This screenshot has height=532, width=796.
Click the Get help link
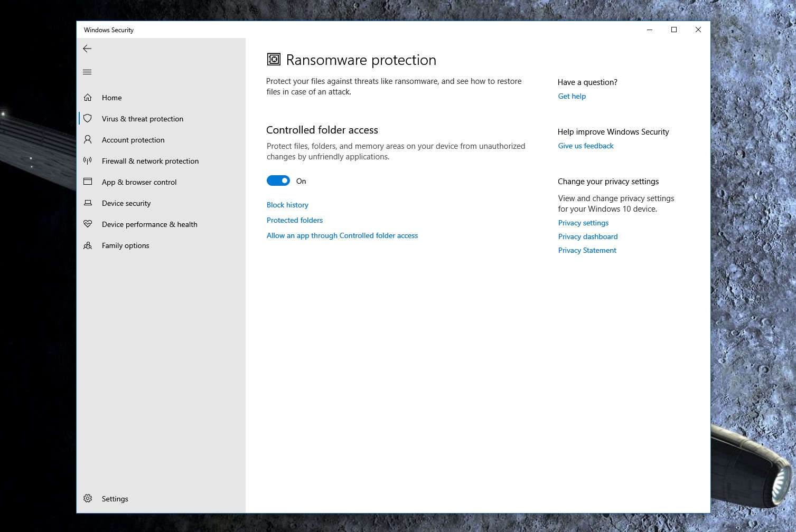point(572,96)
